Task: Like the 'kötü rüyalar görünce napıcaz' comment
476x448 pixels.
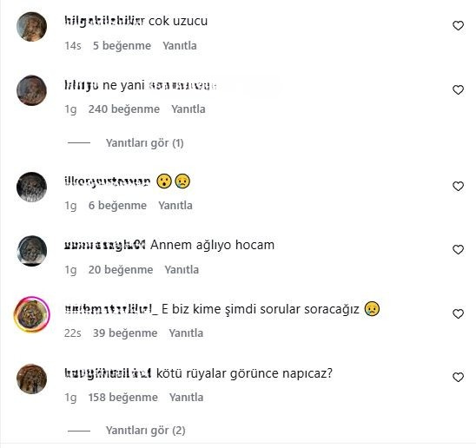Action: pyautogui.click(x=458, y=378)
